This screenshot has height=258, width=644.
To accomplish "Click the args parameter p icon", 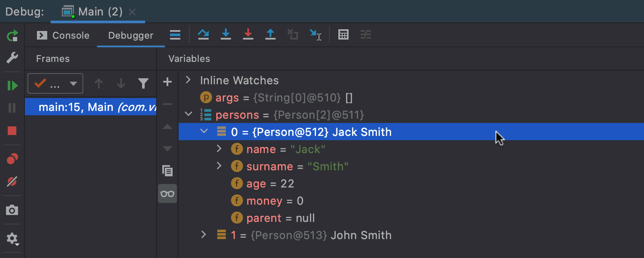I will (206, 98).
